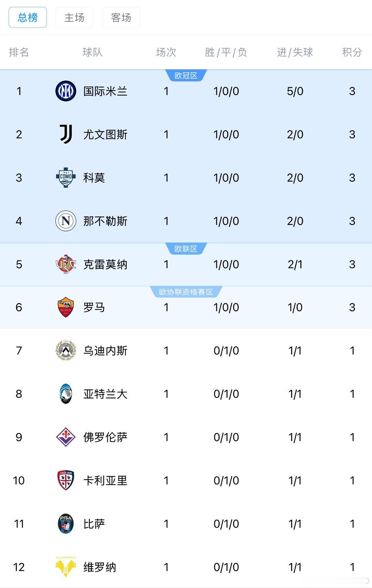Click the Cagliari club crest
The height and width of the screenshot is (588, 372).
pos(66,480)
